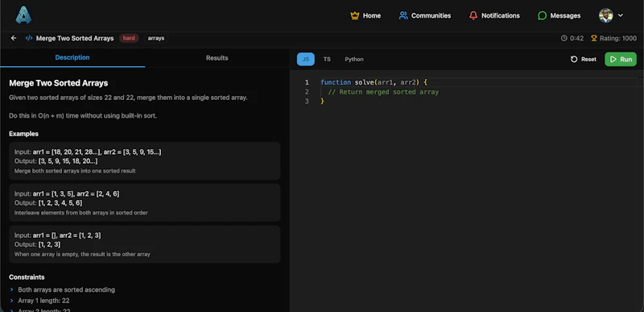This screenshot has height=312, width=644.
Task: Click the 'Merge Two Sorted Arrays' heading in description
Action: 58,83
